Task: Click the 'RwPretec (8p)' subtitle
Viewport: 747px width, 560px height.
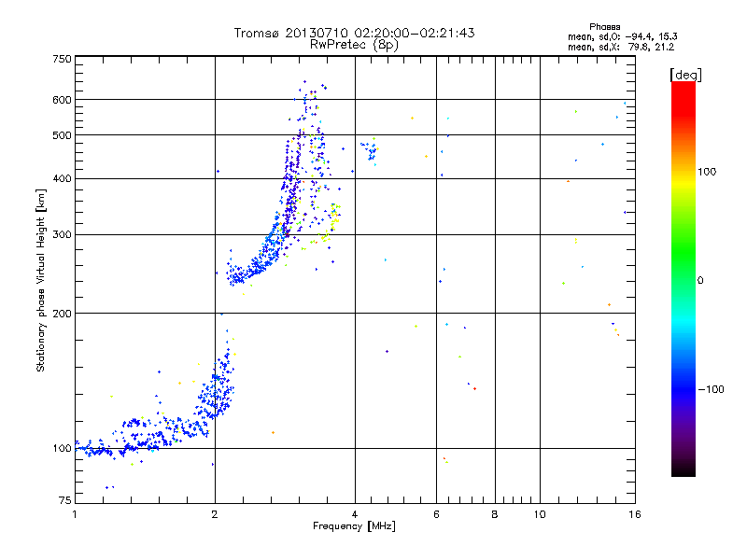Action: click(x=354, y=45)
